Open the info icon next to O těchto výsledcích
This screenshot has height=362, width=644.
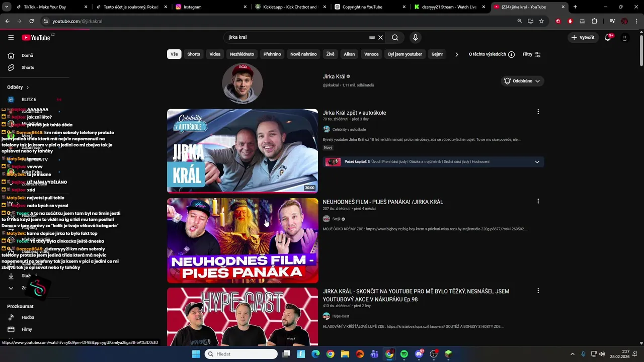pyautogui.click(x=511, y=54)
